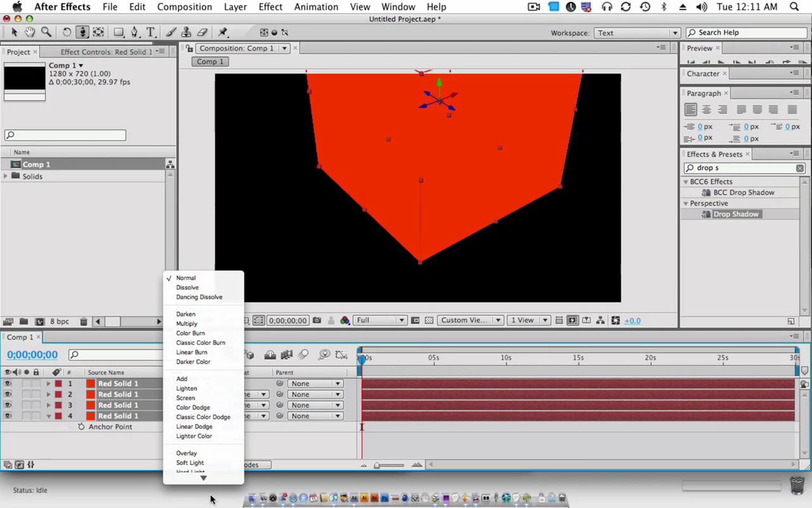This screenshot has width=812, height=508.
Task: Choose Multiply from blending mode list
Action: tap(186, 323)
